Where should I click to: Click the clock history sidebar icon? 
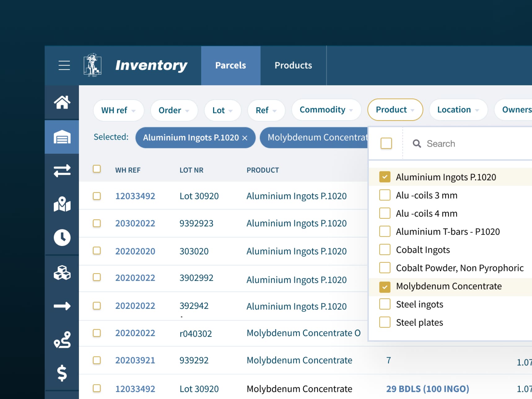tap(62, 238)
